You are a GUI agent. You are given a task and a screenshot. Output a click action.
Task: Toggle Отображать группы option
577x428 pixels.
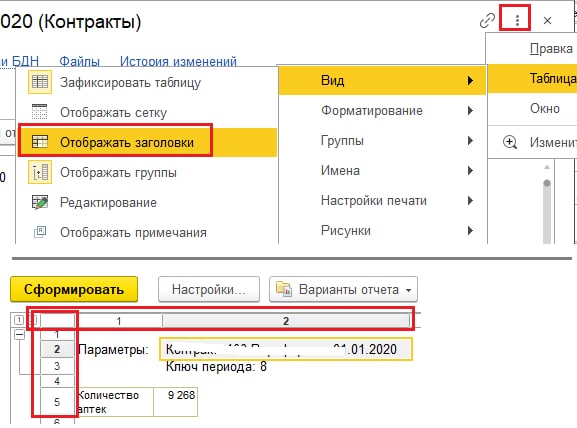coord(147,172)
